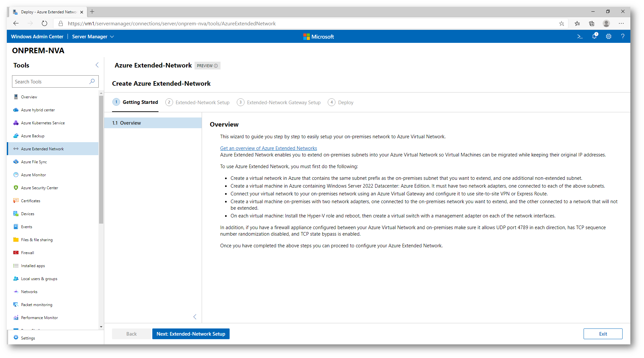Open the Performance Monitor chart icon
644x358 pixels.
point(16,317)
